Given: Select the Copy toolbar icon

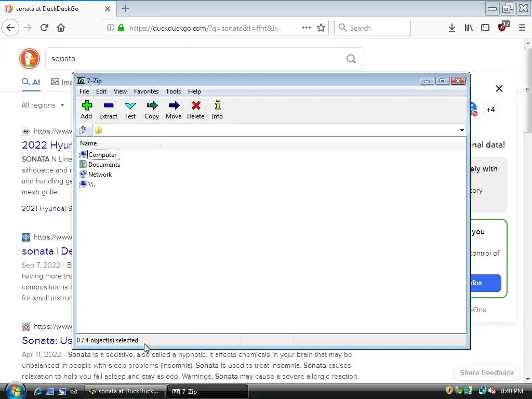Looking at the screenshot, I should click(152, 110).
